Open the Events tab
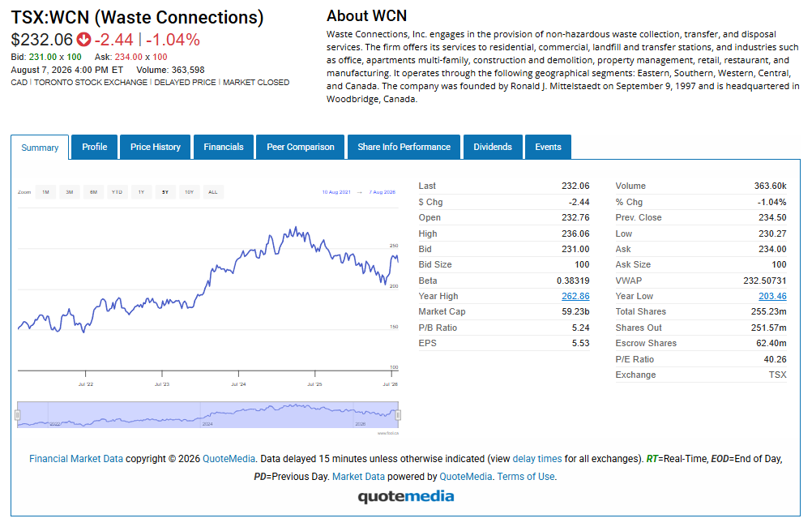Viewport: 812px width, 527px height. pos(548,147)
